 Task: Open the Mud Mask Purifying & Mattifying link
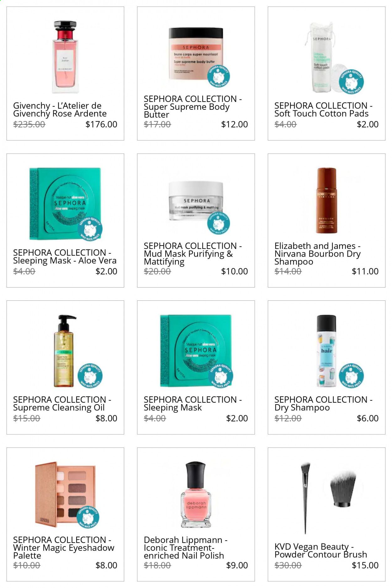tap(193, 254)
